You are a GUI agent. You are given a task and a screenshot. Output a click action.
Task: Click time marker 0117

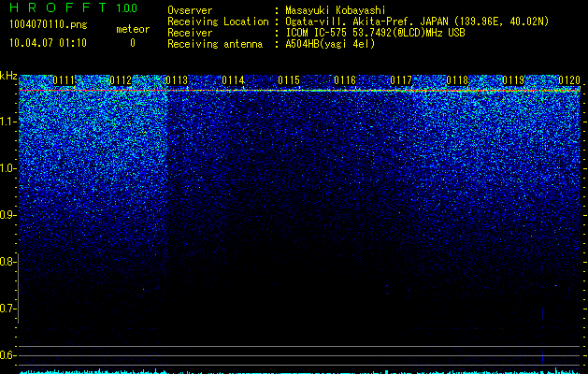pos(401,80)
